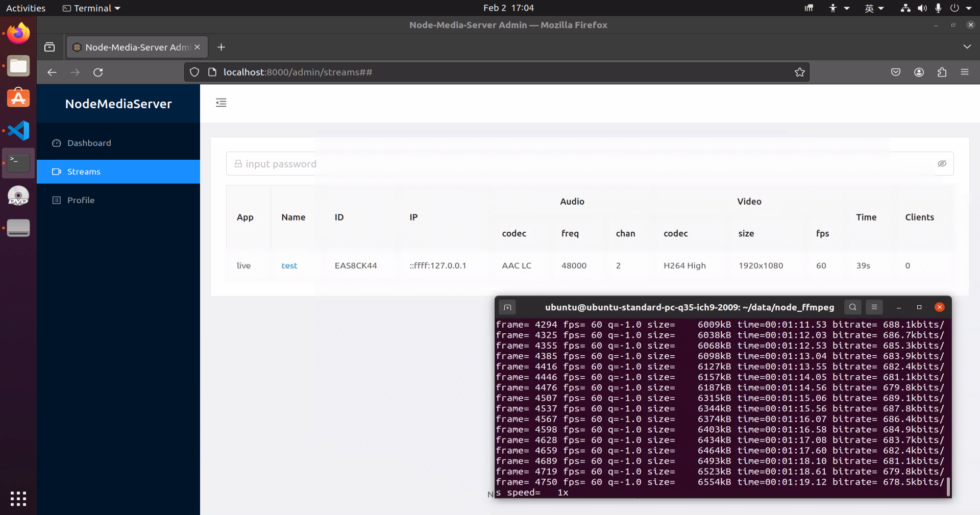Click the volume speaker icon
Screen dimensions: 980x515
tap(922, 8)
